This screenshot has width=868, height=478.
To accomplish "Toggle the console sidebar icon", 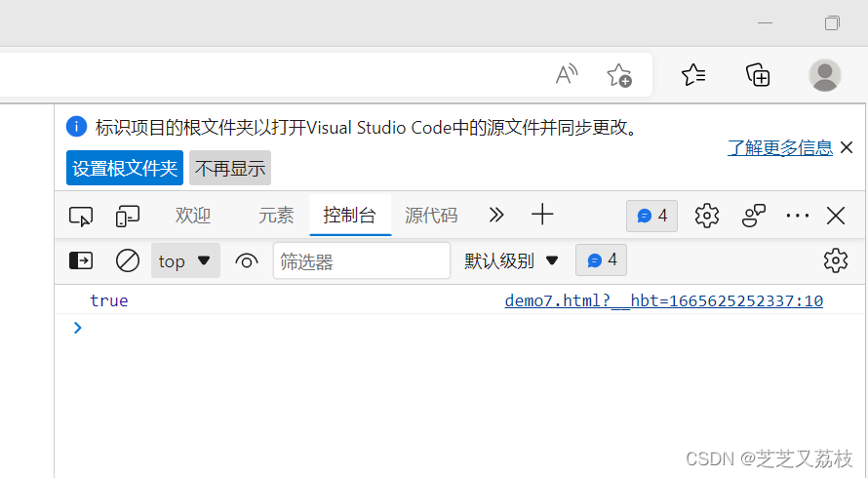I will point(81,260).
